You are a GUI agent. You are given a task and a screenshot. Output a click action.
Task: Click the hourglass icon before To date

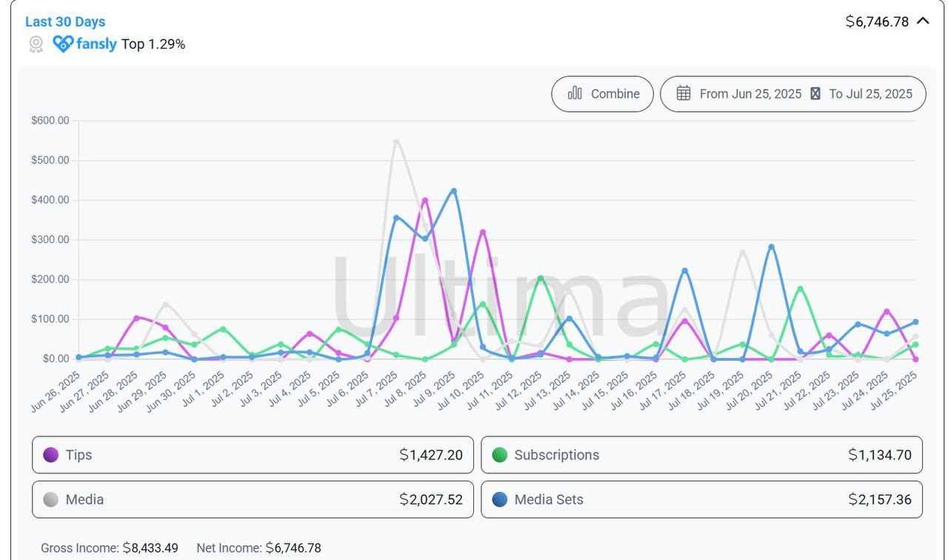[815, 93]
